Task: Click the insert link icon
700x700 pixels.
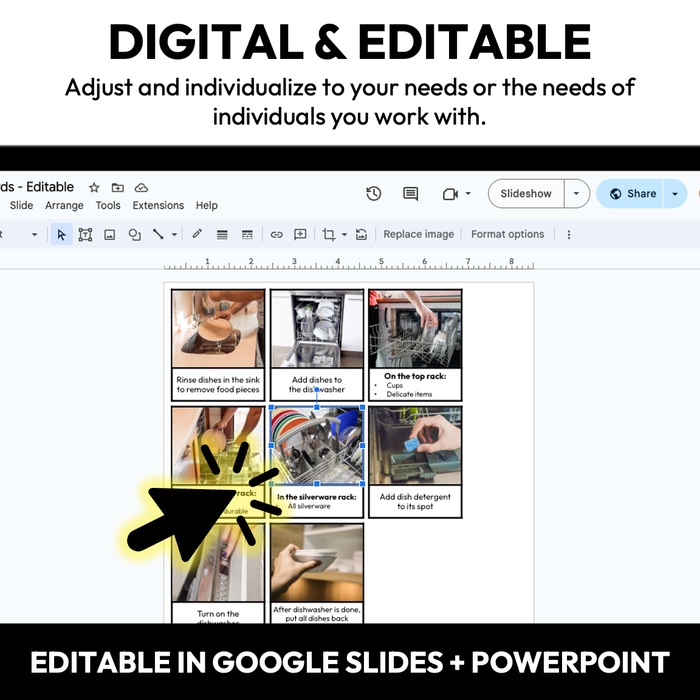Action: (x=277, y=234)
